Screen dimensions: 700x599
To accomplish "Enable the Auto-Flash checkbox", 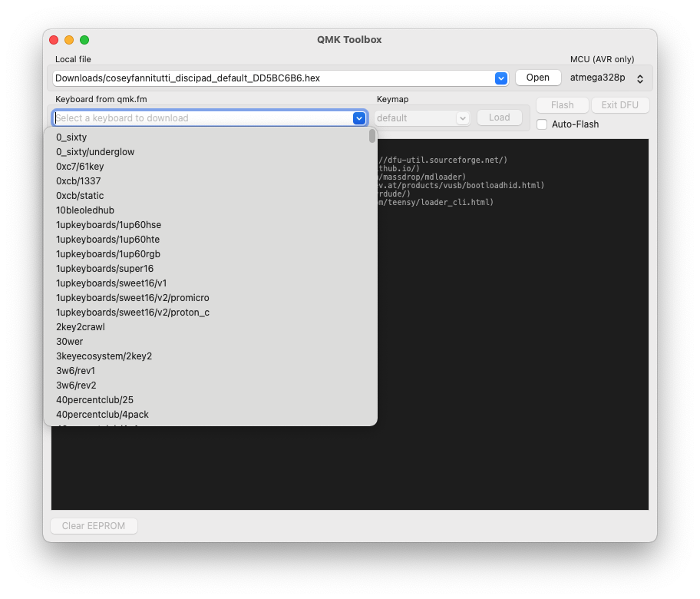I will click(x=542, y=124).
